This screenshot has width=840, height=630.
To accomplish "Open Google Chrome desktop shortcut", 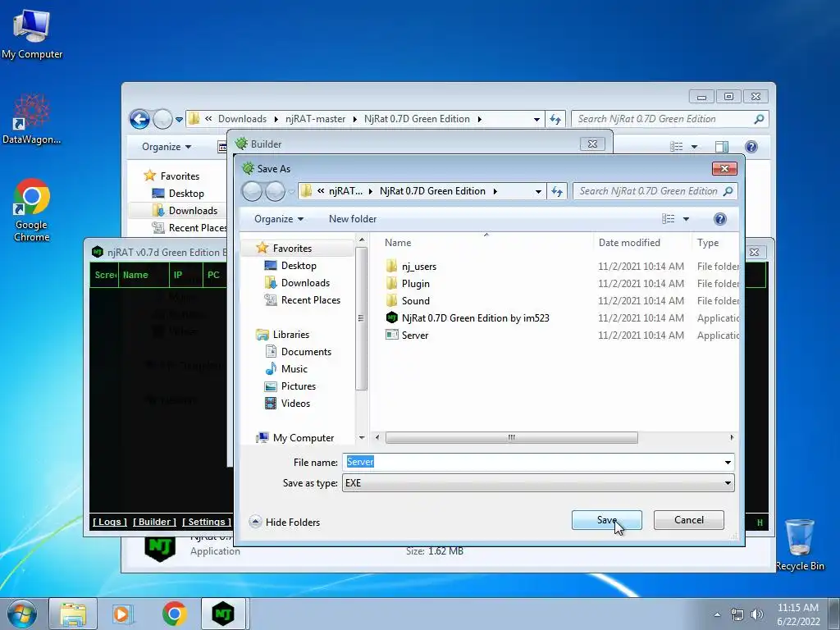I will click(32, 210).
